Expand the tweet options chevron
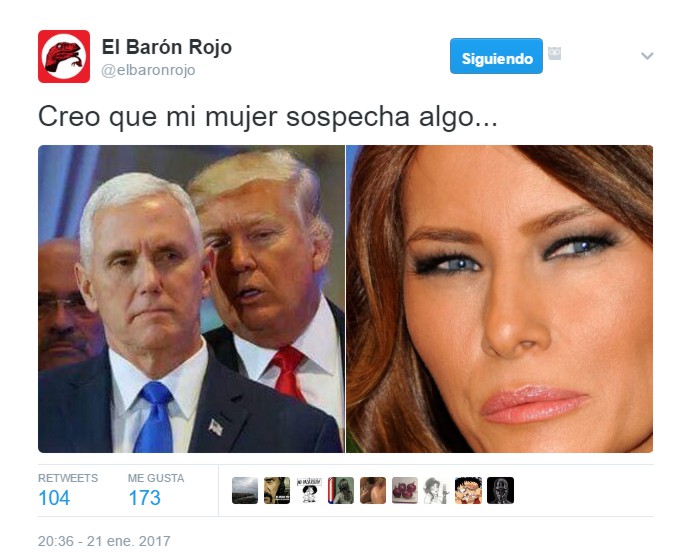 [x=647, y=56]
